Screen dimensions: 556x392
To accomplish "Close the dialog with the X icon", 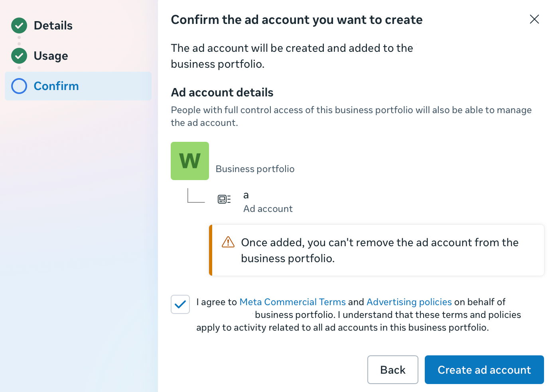I will 534,19.
